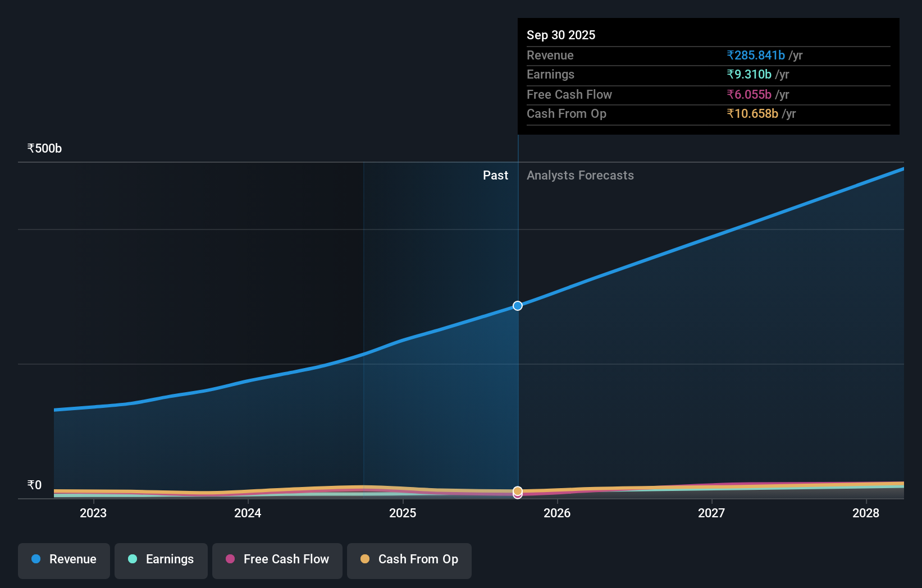Image resolution: width=922 pixels, height=588 pixels.
Task: Select the Revenue data point marker on the chart
Action: [x=517, y=306]
